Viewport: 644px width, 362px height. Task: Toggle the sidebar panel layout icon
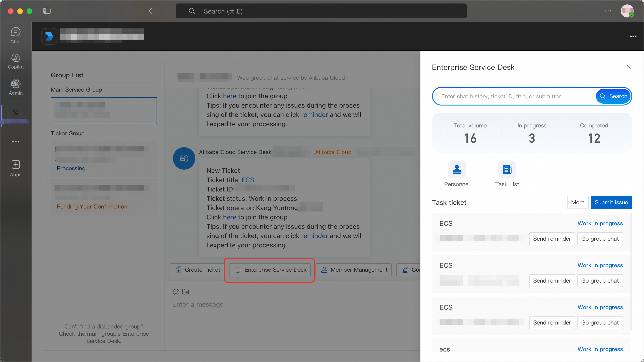pyautogui.click(x=47, y=11)
